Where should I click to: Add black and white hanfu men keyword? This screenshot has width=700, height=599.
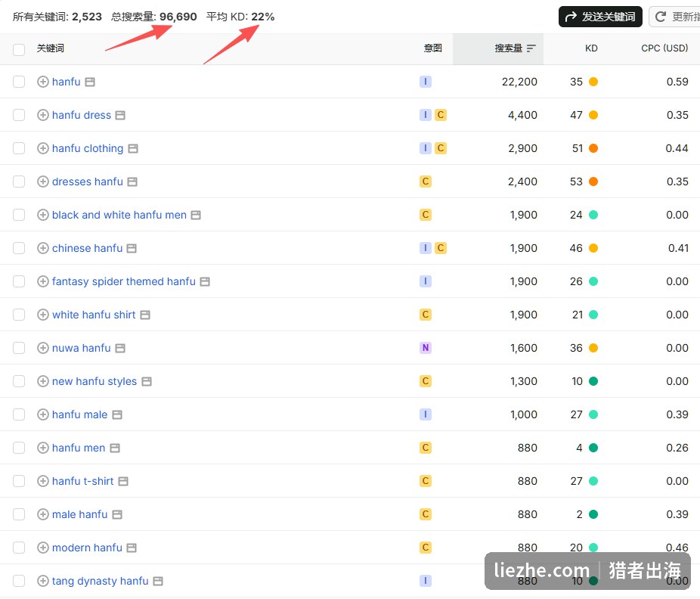[x=43, y=215]
